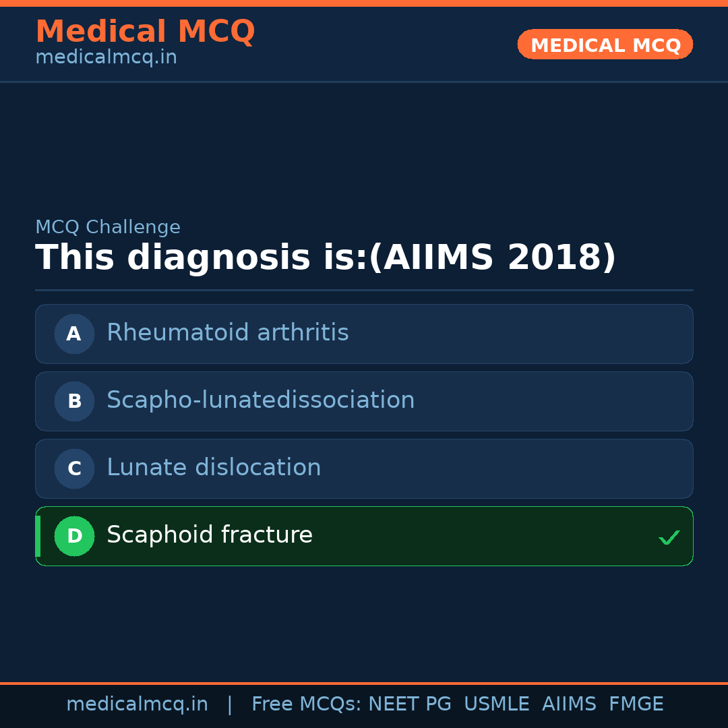Select the circled letter C icon
This screenshot has width=728, height=728.
coord(74,468)
